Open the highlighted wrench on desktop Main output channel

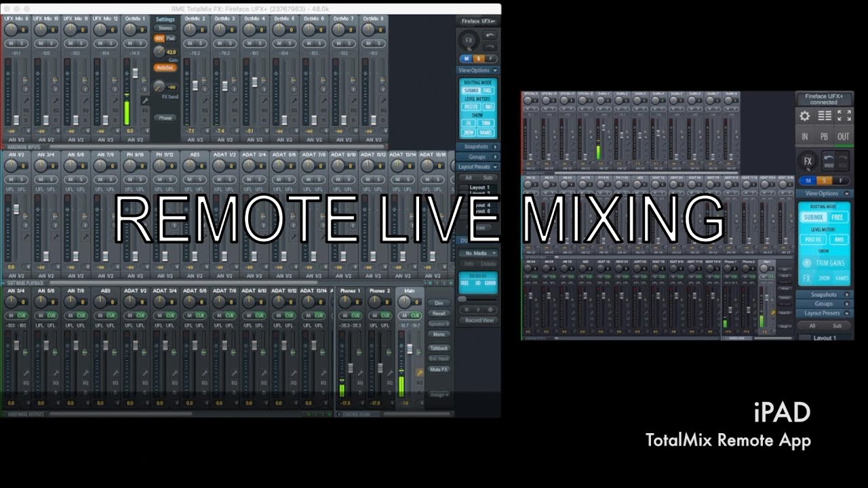coord(420,371)
